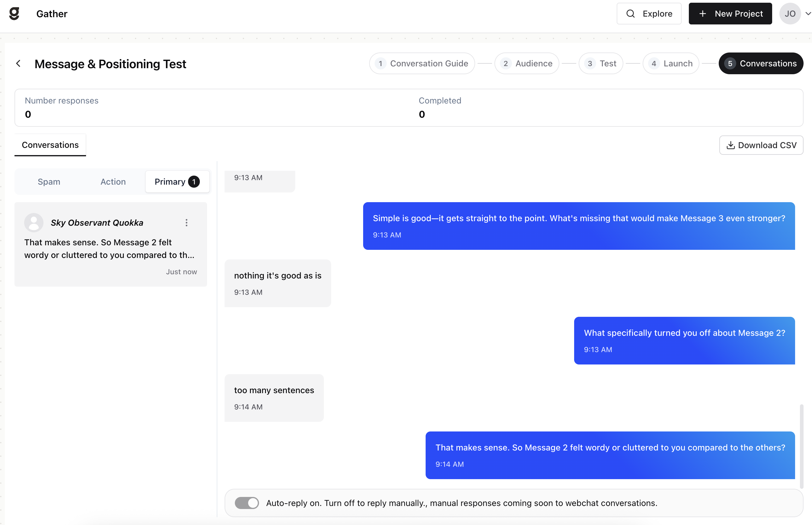
Task: Click the plus icon in New Project
Action: [702, 14]
